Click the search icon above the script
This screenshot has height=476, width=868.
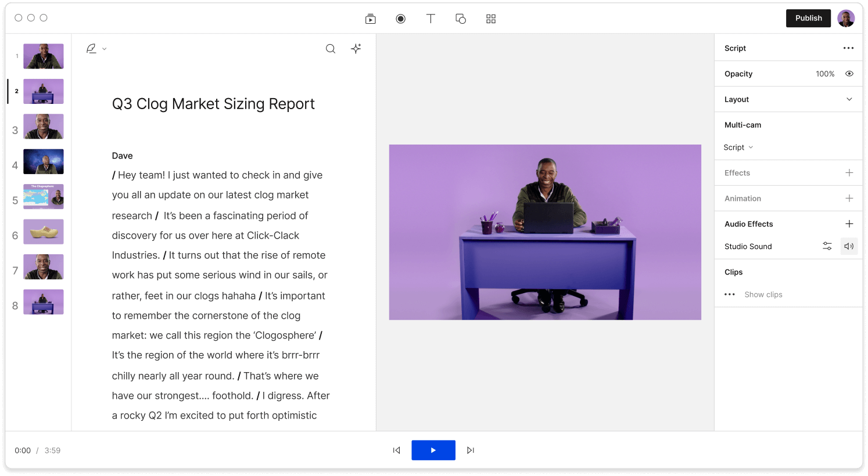[x=331, y=49]
